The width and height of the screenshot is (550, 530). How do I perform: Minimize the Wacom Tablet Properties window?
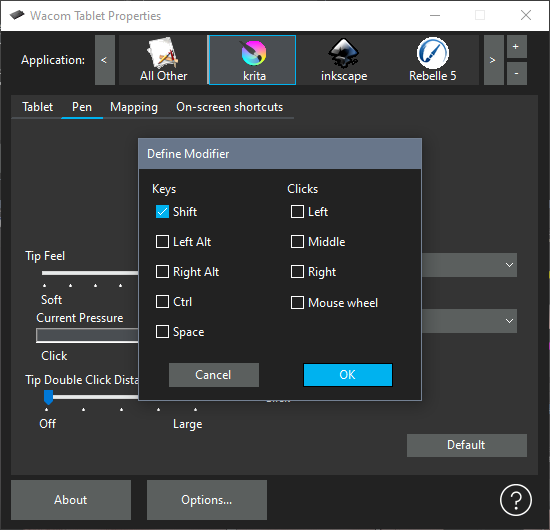[x=435, y=15]
